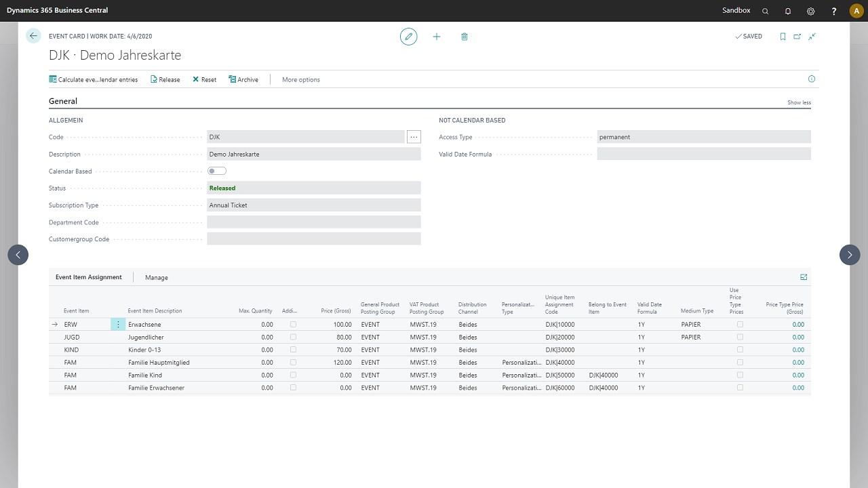The height and width of the screenshot is (488, 868).
Task: Toggle Use Price Type Prices for Jugendlicher
Action: (x=740, y=337)
